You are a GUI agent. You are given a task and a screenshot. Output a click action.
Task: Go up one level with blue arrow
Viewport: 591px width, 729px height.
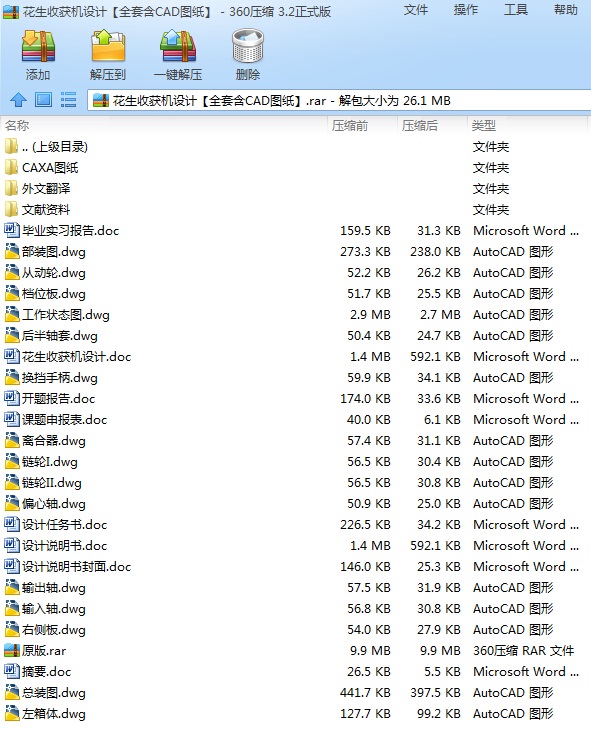[18, 100]
